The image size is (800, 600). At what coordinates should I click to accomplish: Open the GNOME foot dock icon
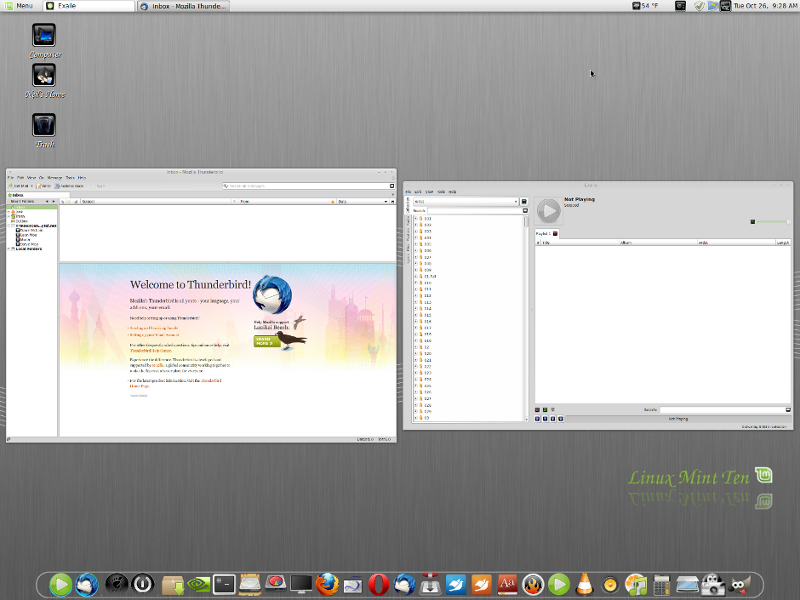point(116,584)
